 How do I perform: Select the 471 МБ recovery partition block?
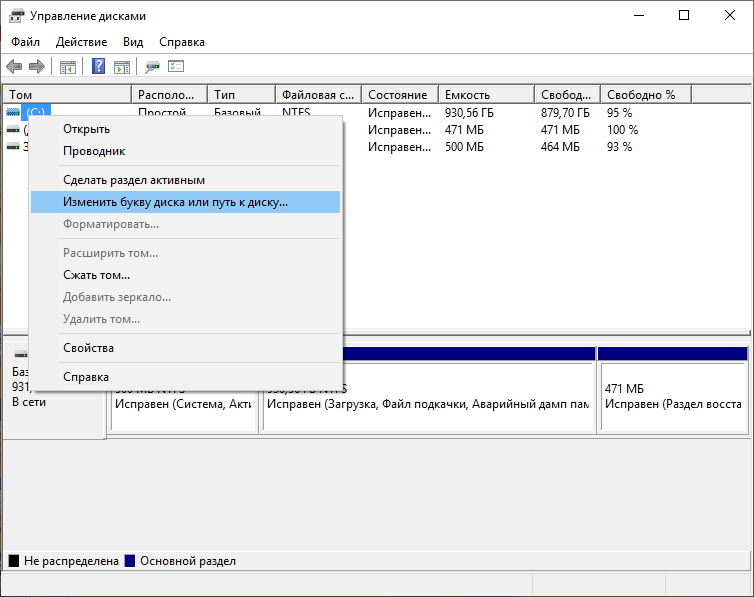tap(674, 397)
